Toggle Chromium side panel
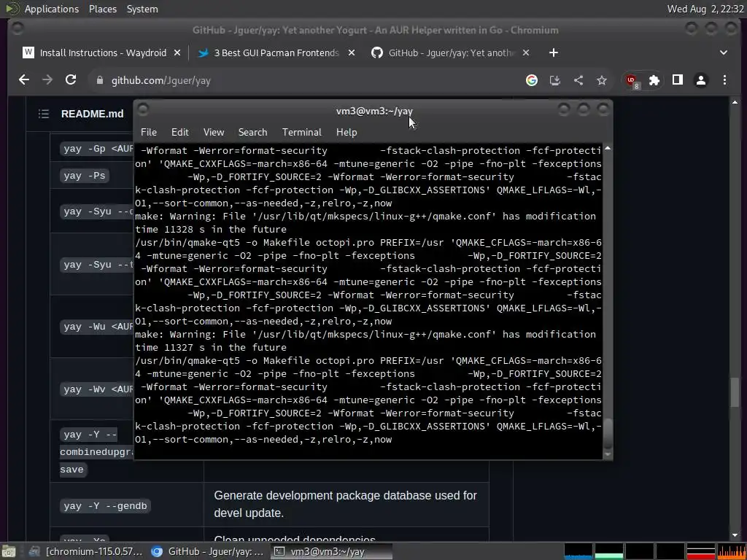The width and height of the screenshot is (747, 560). point(678,80)
